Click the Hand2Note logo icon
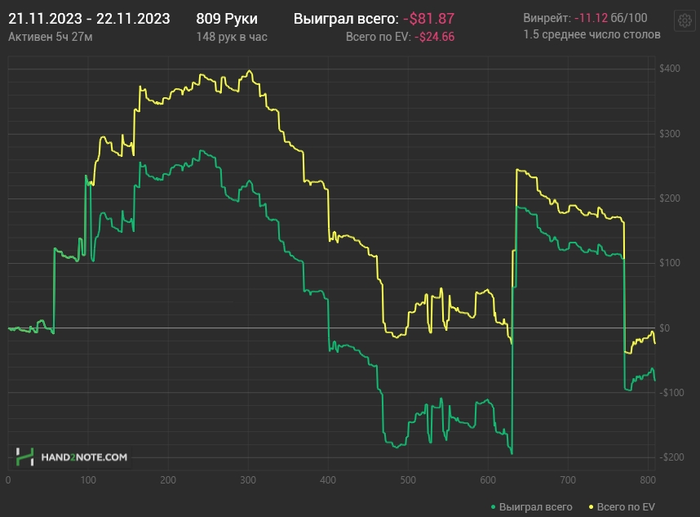The height and width of the screenshot is (517, 700). 25,457
